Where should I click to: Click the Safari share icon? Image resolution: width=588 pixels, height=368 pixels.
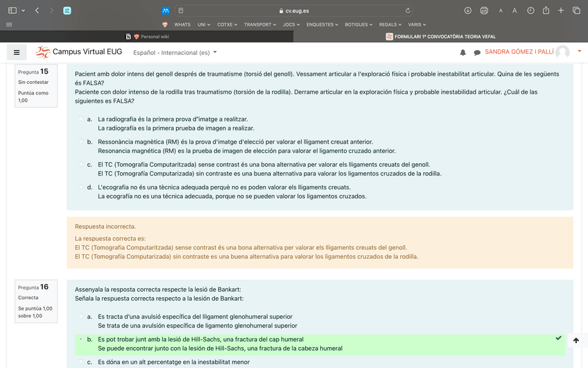point(546,10)
